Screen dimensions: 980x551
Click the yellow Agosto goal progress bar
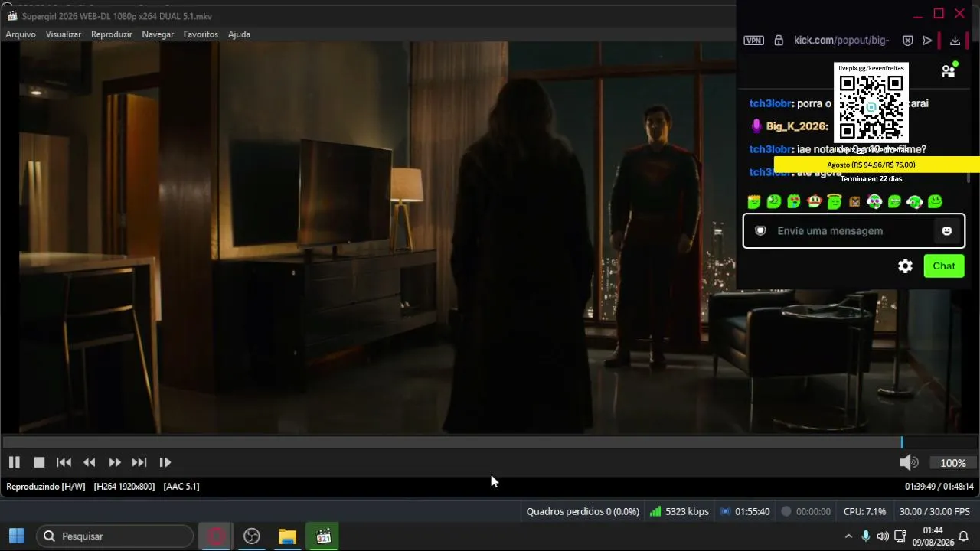pos(877,165)
